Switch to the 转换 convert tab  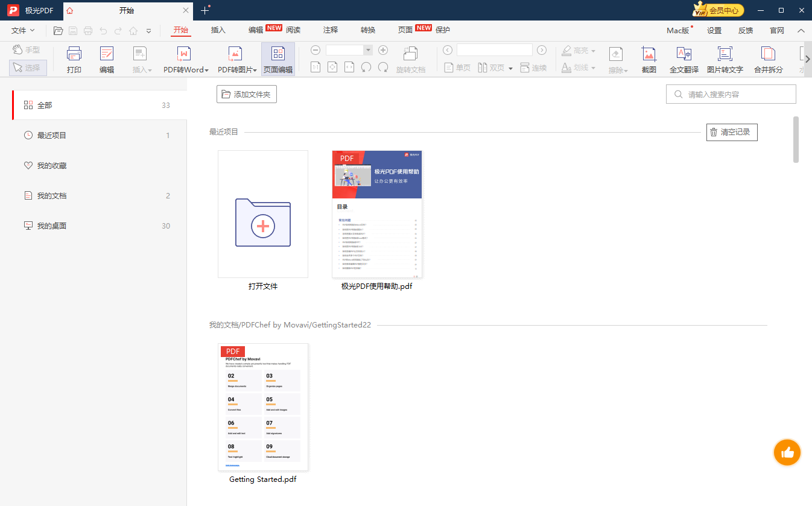pos(368,30)
